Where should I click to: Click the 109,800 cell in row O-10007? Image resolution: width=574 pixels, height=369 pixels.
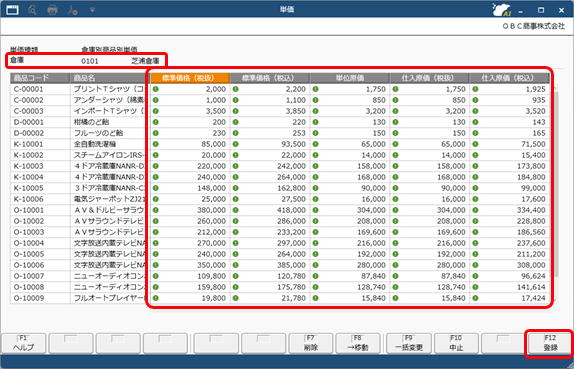(190, 276)
